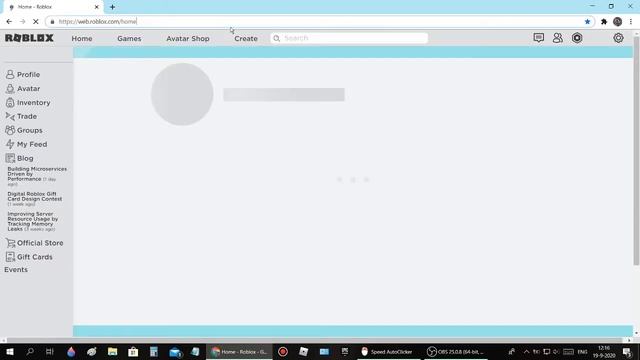Click the page vertical scrollbar
Screen dimensions: 640x360
point(636,151)
